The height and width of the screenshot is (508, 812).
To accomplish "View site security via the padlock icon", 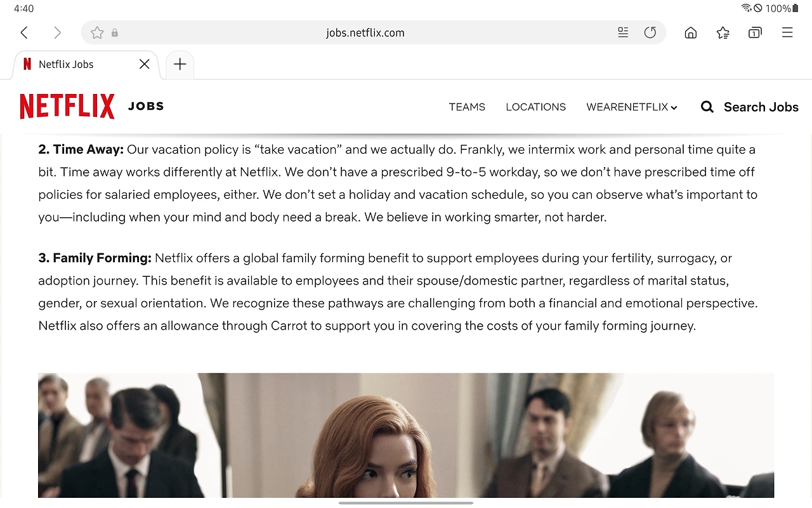I will click(115, 33).
